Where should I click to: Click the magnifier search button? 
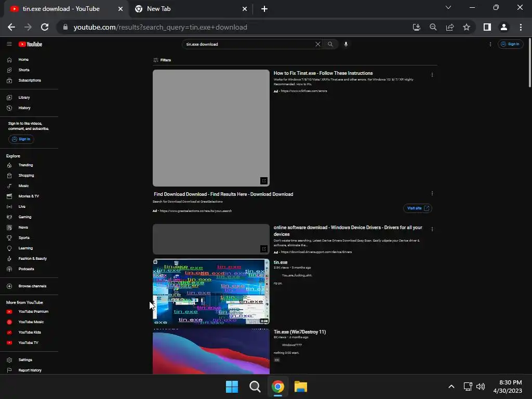point(330,44)
